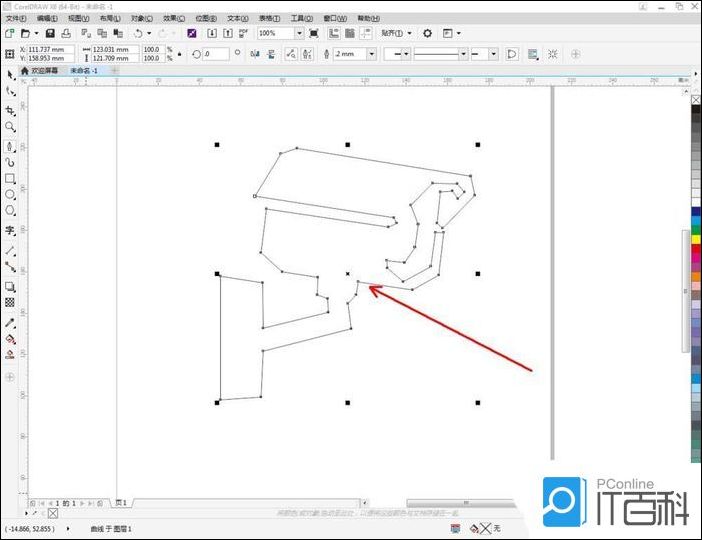Select the Ellipse tool
This screenshot has width=702, height=540.
9,194
